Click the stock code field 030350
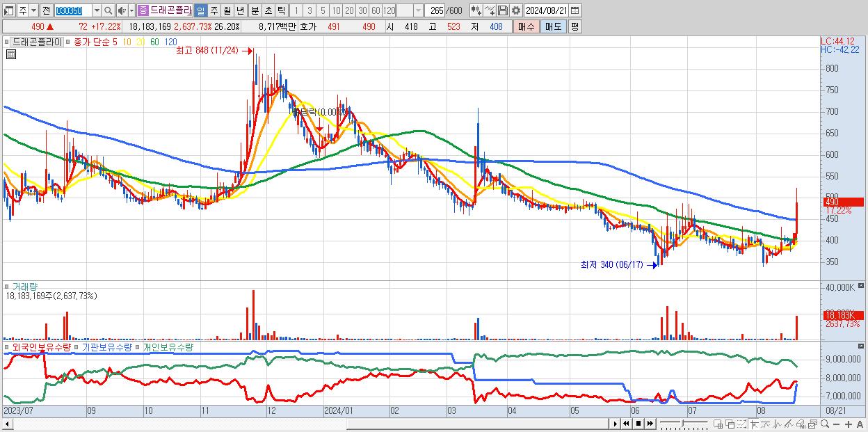This screenshot has height=432, width=868. pos(73,10)
